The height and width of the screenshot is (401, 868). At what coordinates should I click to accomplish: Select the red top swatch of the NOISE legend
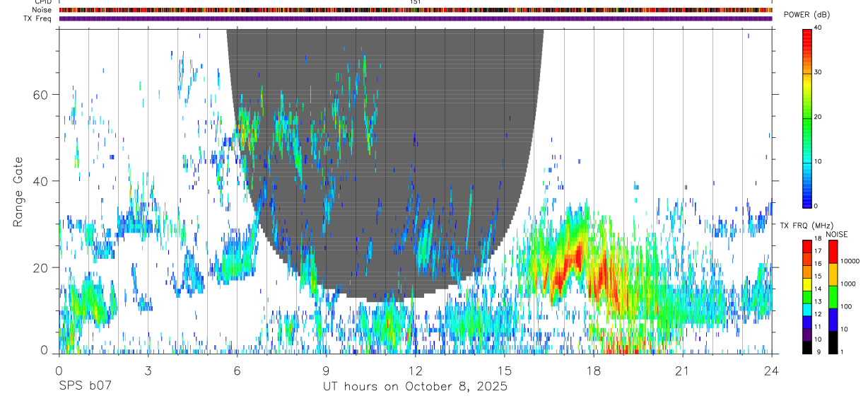tap(832, 252)
